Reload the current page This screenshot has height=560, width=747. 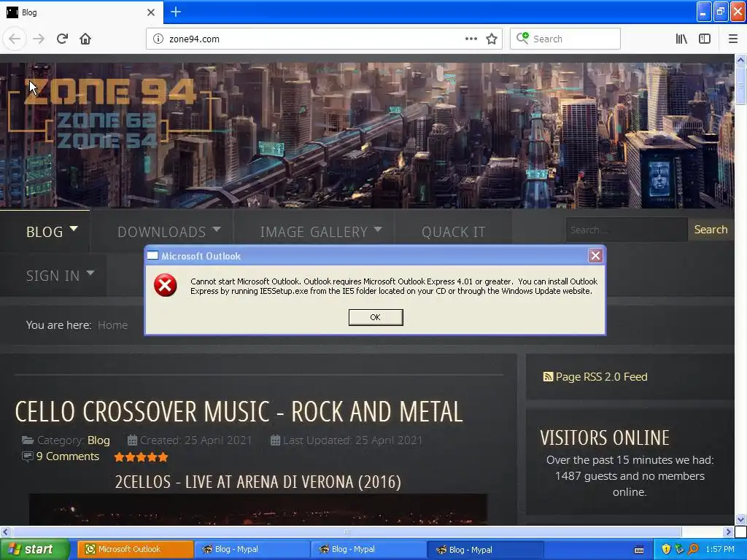pos(62,39)
